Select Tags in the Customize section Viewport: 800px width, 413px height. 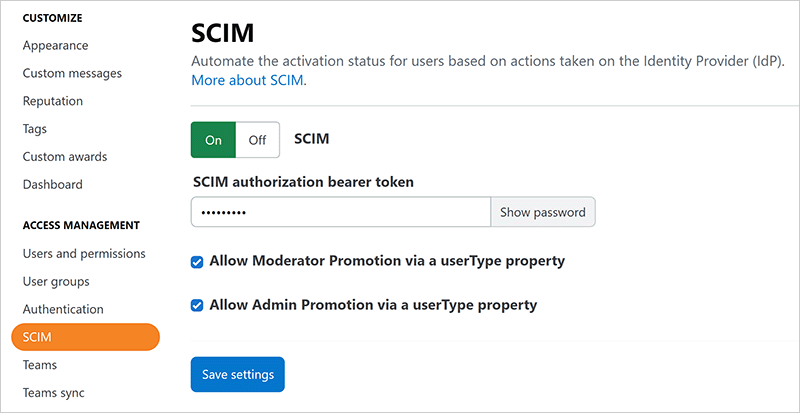point(35,129)
